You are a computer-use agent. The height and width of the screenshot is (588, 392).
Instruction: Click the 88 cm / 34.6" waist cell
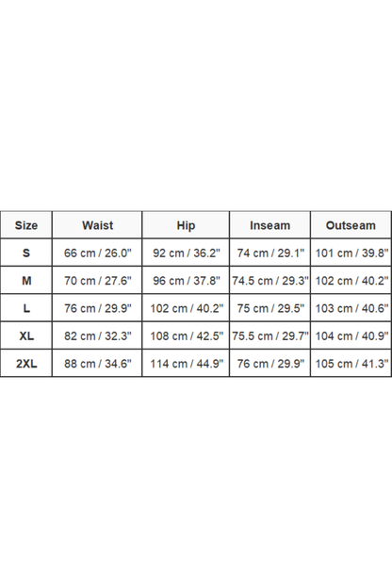97,364
